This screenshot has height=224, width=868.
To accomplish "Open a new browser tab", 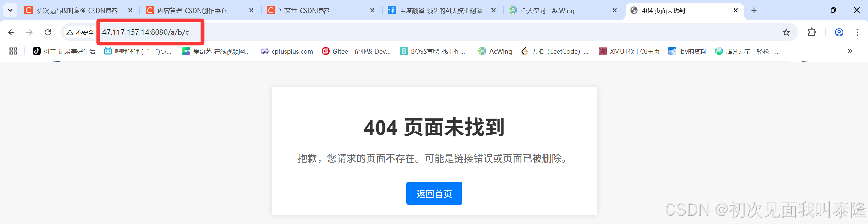I will point(754,11).
